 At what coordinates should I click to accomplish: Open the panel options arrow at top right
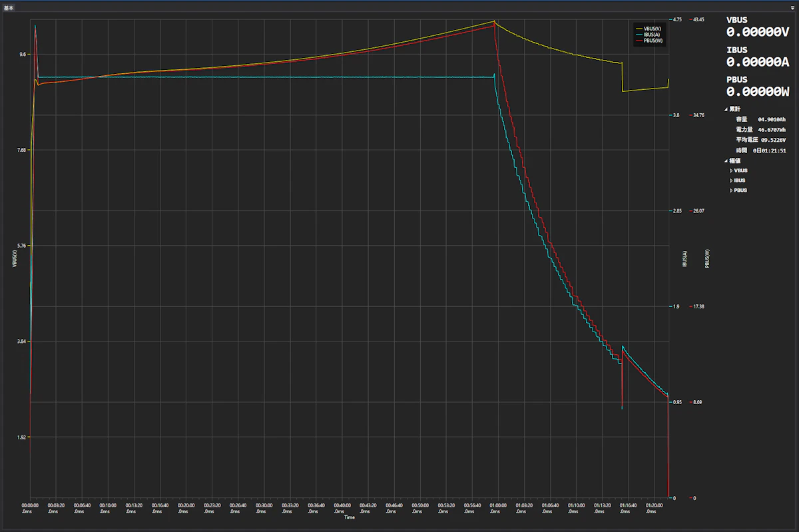pyautogui.click(x=792, y=7)
